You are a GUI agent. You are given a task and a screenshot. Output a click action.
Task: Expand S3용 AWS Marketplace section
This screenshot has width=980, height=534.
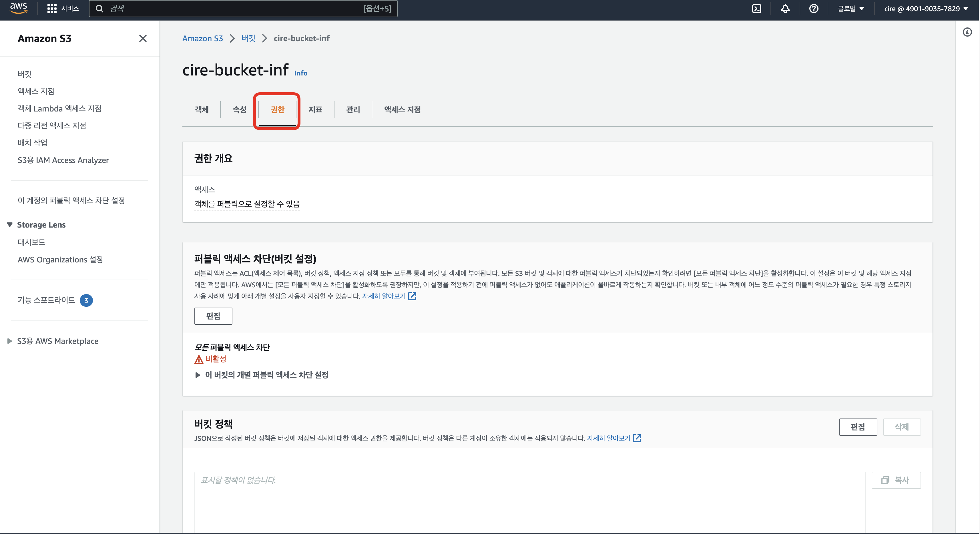point(10,341)
